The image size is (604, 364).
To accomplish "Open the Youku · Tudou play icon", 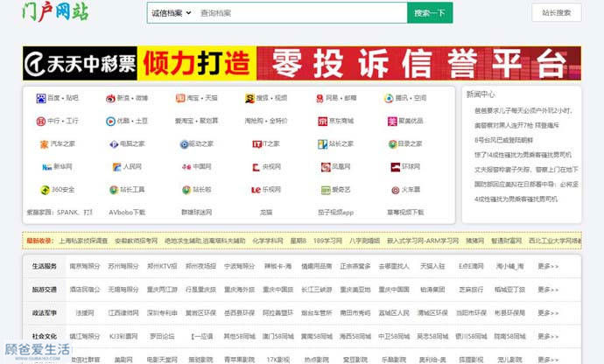I will 110,122.
